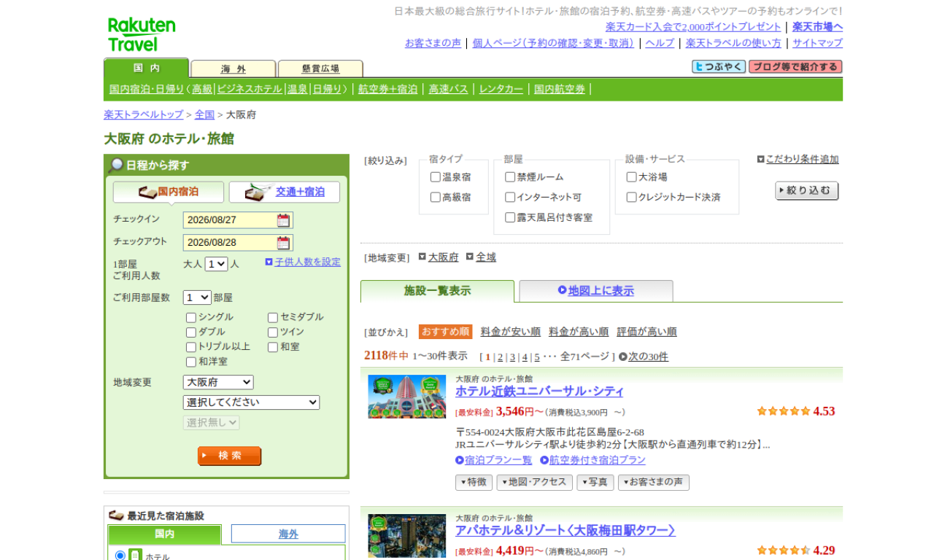Click the ブログ等で紹介する button
Image resolution: width=934 pixels, height=560 pixels.
coord(795,67)
